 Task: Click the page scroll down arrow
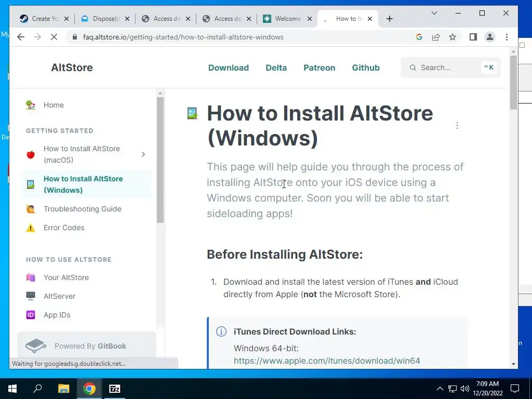click(513, 364)
